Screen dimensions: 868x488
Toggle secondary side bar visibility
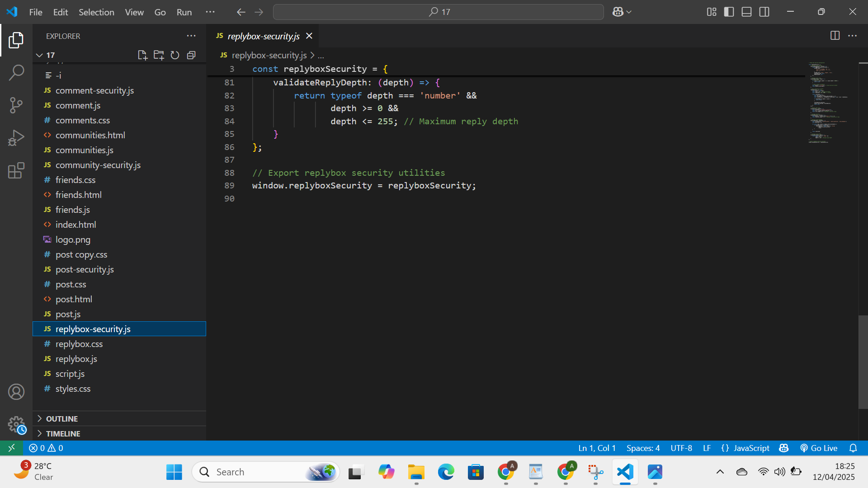764,12
